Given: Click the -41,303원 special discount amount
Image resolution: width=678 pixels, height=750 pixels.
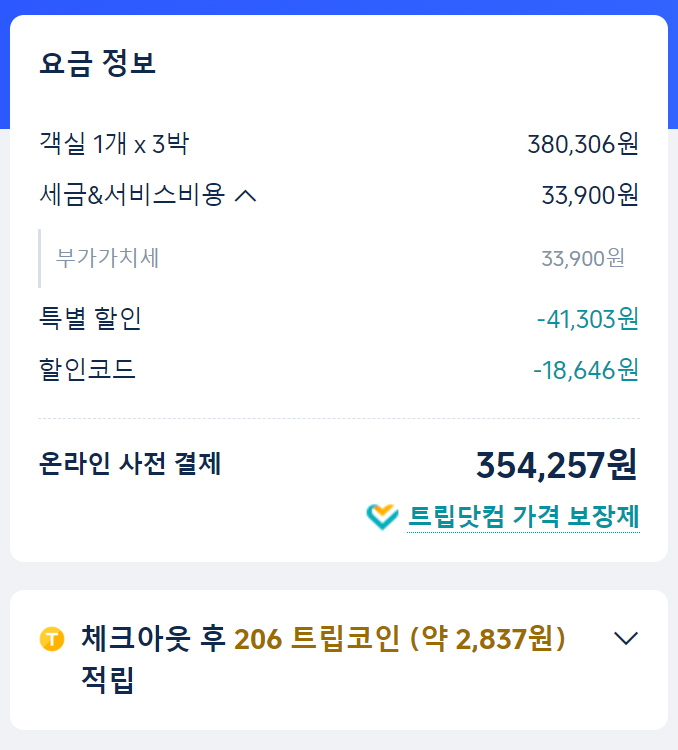Looking at the screenshot, I should point(588,319).
